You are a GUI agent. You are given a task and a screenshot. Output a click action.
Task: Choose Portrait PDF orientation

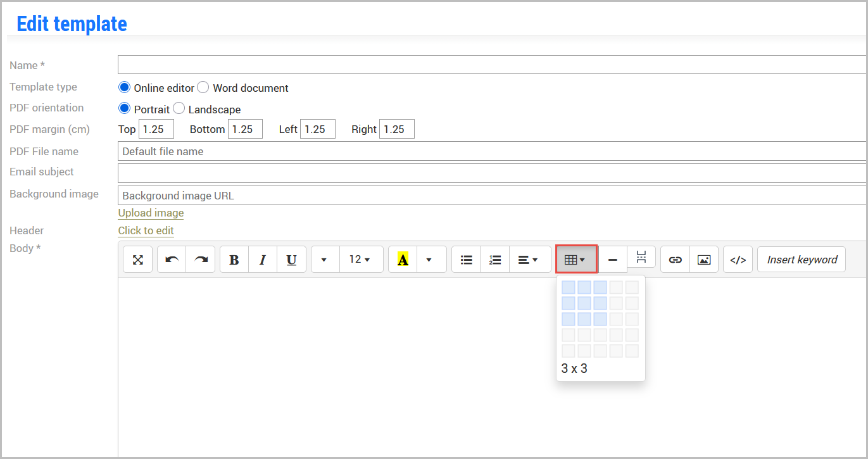(x=125, y=109)
